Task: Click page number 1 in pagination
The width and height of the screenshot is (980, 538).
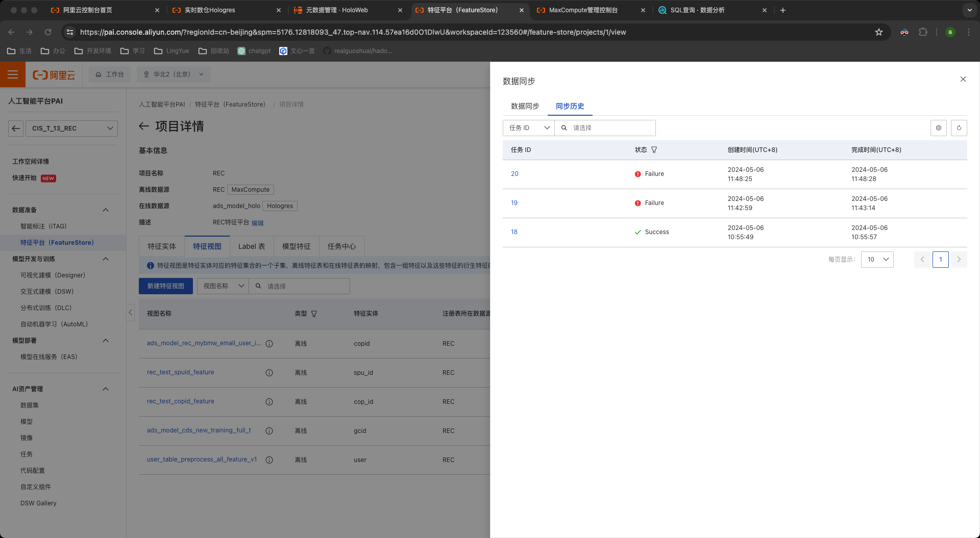Action: tap(940, 260)
